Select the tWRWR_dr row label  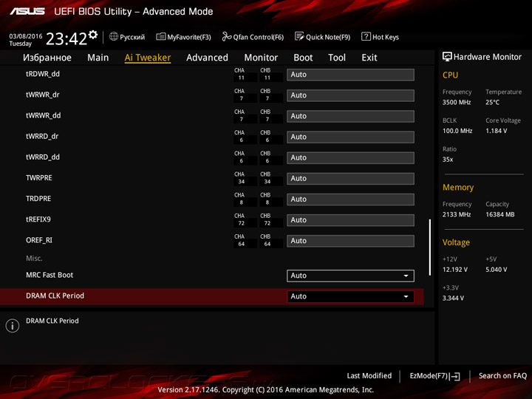coord(43,95)
